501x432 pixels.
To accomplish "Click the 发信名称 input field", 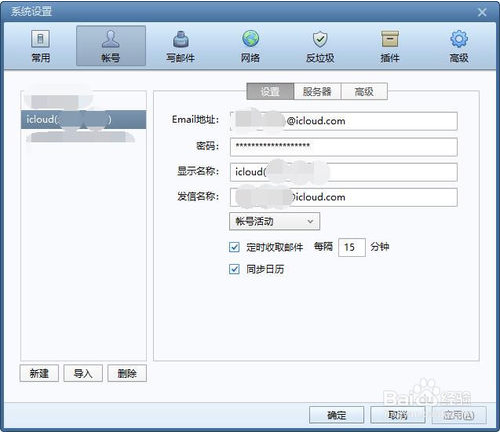I will coord(344,197).
